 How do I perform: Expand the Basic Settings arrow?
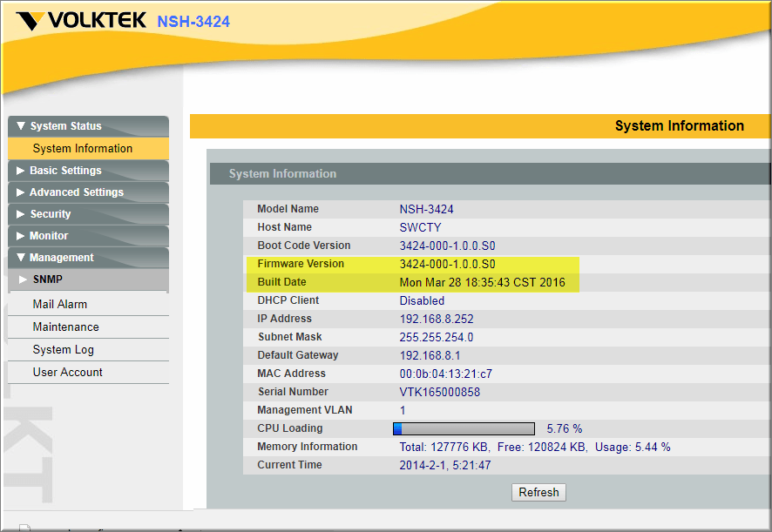tap(20, 171)
